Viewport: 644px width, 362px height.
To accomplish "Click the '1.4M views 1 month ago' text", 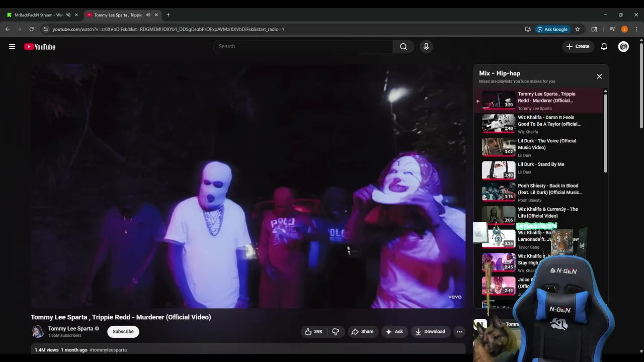I will pos(61,350).
